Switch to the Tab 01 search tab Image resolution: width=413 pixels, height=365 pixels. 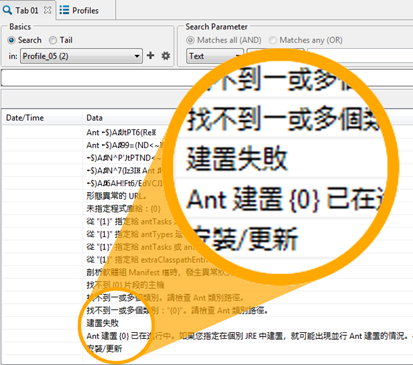[x=27, y=10]
